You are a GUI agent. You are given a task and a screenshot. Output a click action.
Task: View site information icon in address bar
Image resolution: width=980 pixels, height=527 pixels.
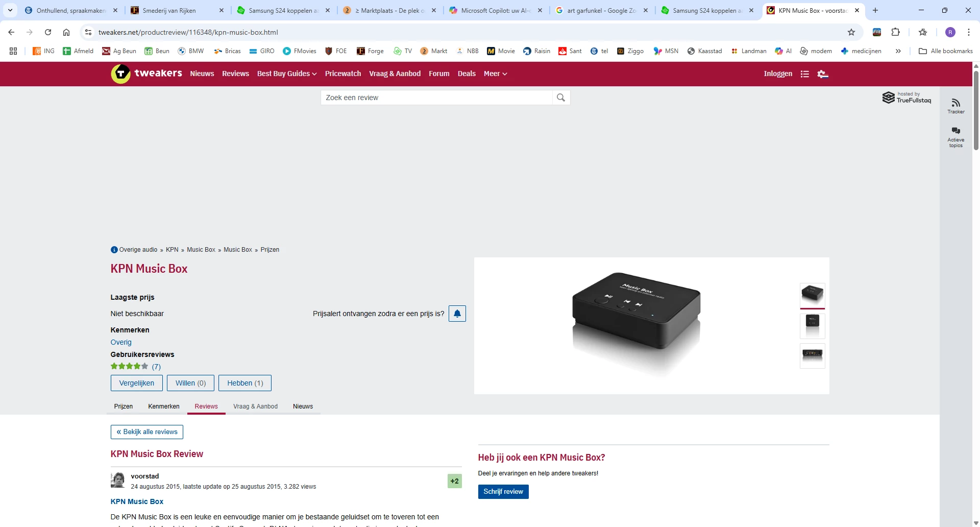click(x=88, y=32)
